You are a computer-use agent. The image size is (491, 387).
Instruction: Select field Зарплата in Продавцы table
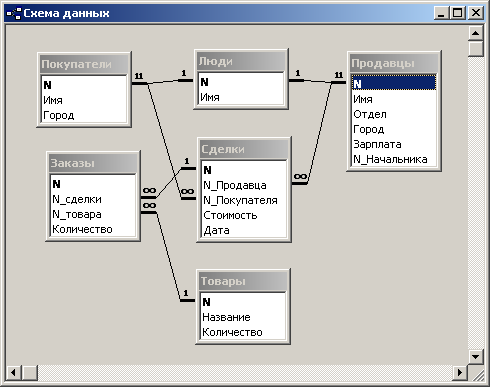tap(394, 144)
